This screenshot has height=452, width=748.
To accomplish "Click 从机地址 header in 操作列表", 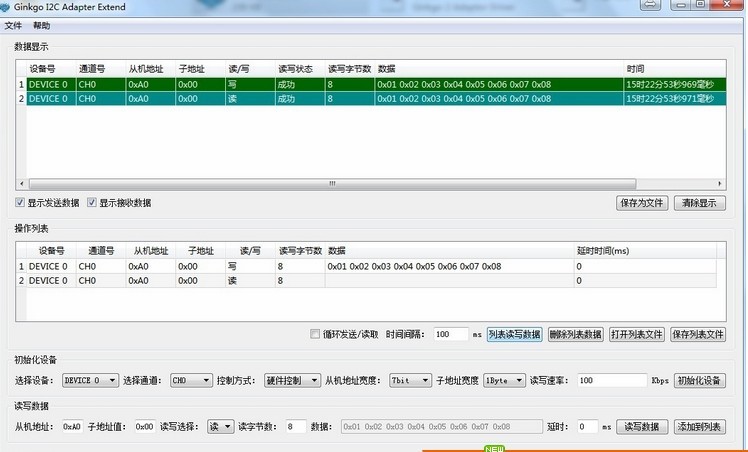I will (151, 251).
